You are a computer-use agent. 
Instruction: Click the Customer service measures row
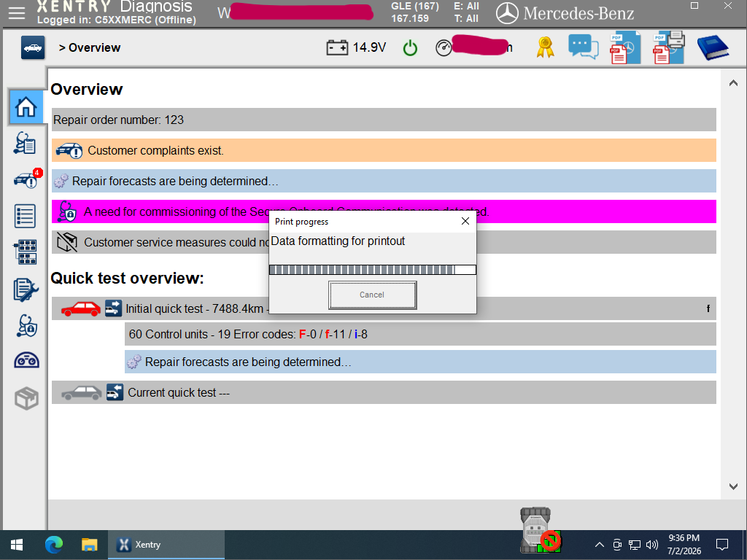(384, 242)
